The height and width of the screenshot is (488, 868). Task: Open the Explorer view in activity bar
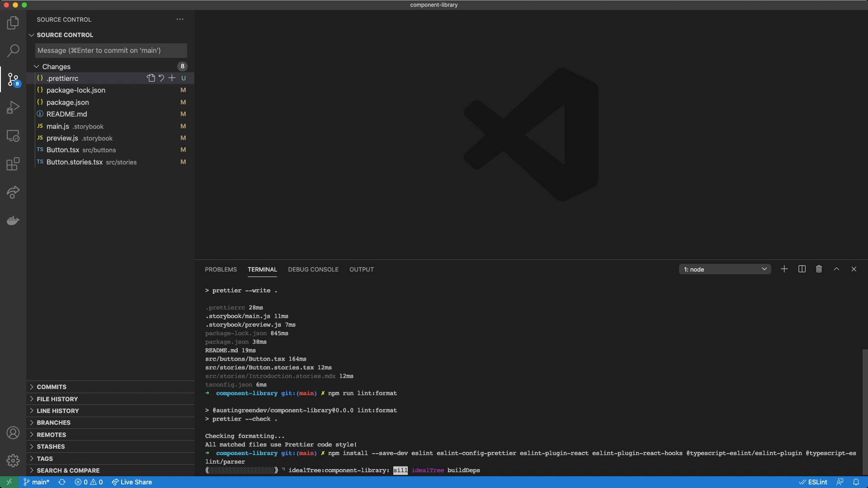point(13,23)
